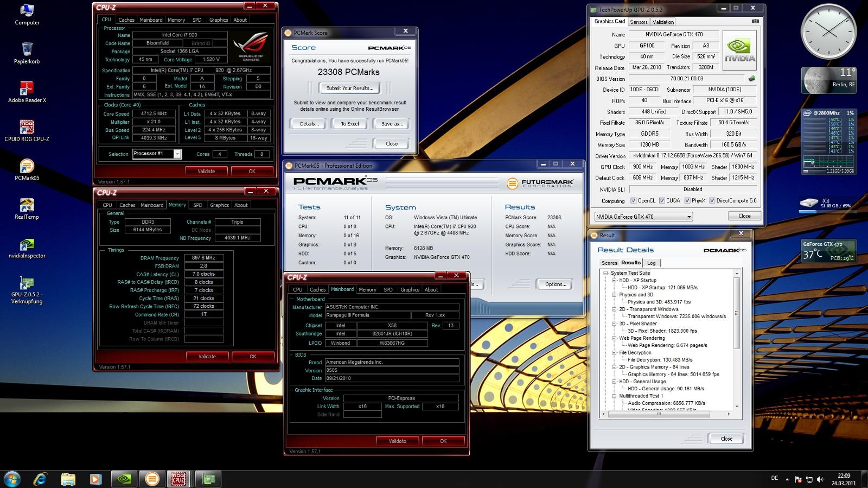Open SPD tab in memory CPU-Z window

coord(197,205)
